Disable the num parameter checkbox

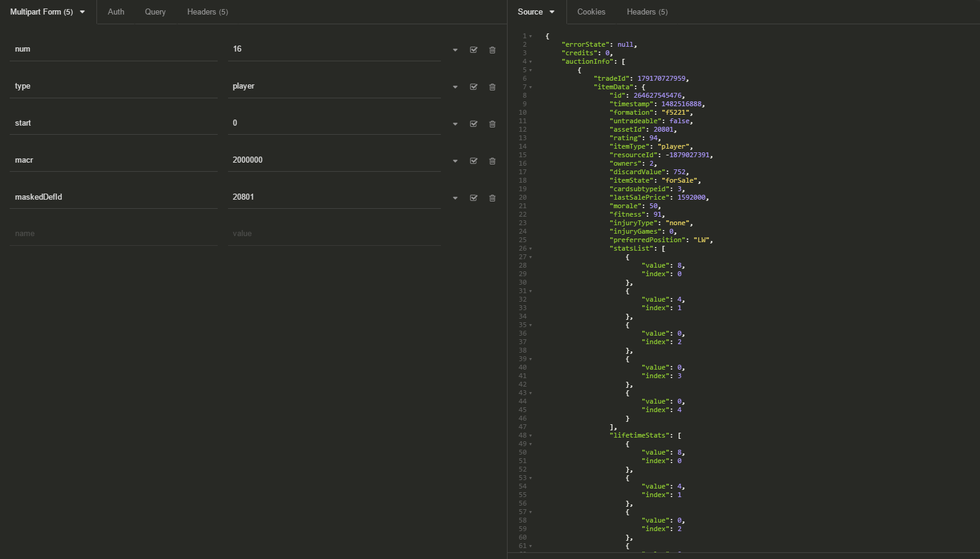(x=474, y=50)
